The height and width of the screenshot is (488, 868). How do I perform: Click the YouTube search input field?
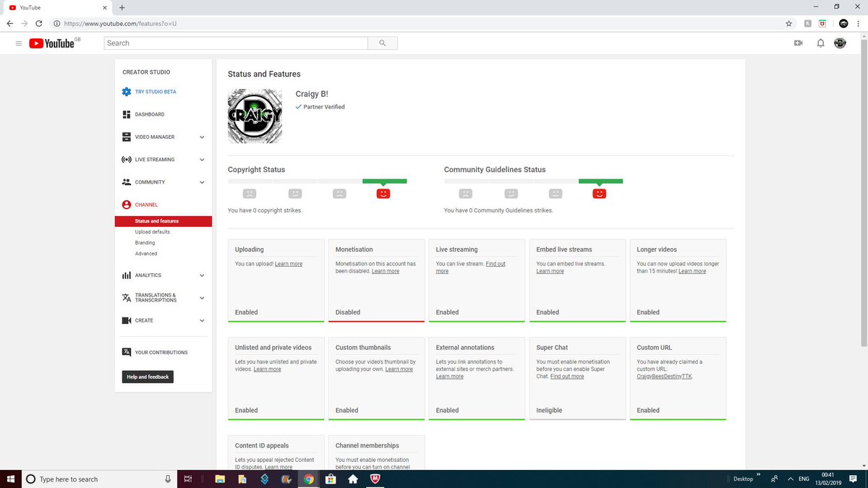[235, 43]
